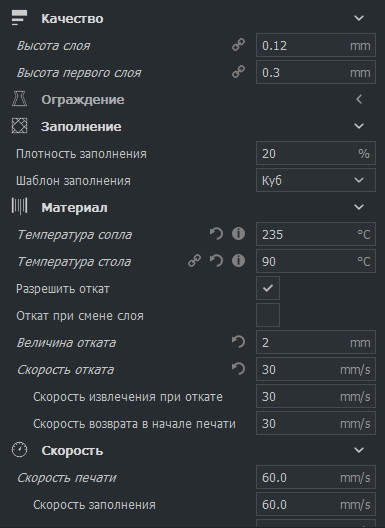
Task: Click the Скорость section header label
Action: [x=72, y=451]
